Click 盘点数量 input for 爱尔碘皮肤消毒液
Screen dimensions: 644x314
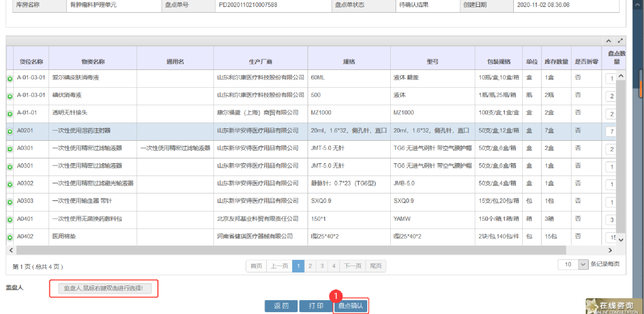click(x=611, y=78)
